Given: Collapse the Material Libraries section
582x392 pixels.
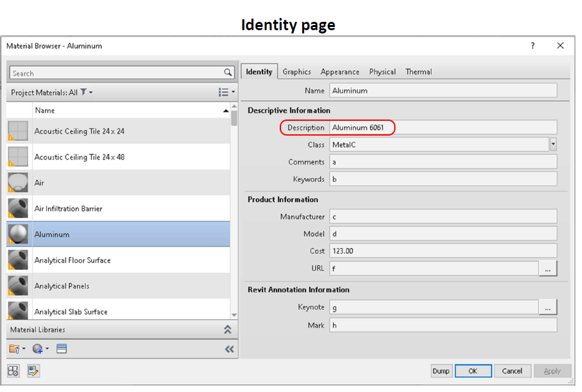Looking at the screenshot, I should click(x=228, y=329).
